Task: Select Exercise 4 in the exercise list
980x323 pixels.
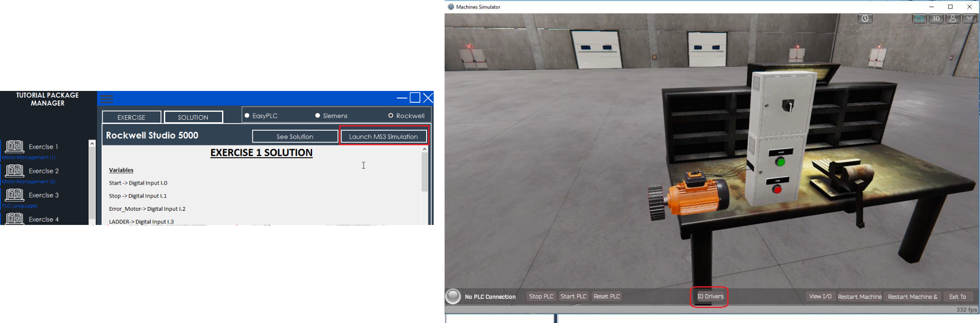Action: pos(44,219)
